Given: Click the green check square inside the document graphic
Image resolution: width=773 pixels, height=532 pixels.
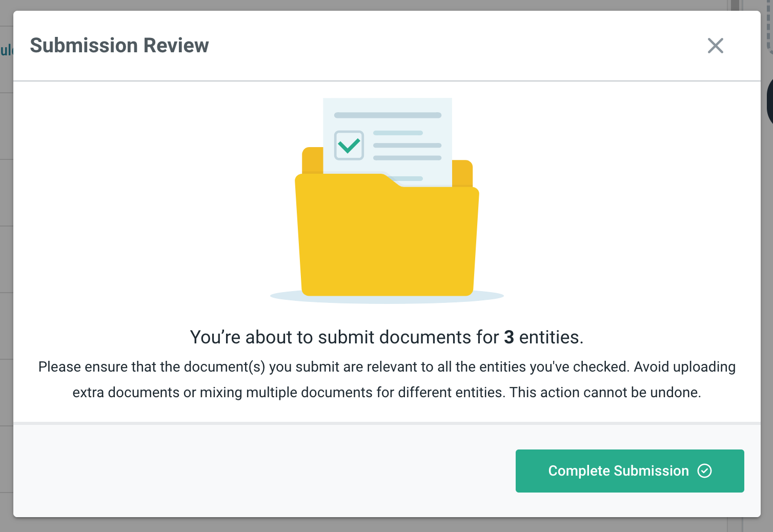Looking at the screenshot, I should tap(349, 145).
